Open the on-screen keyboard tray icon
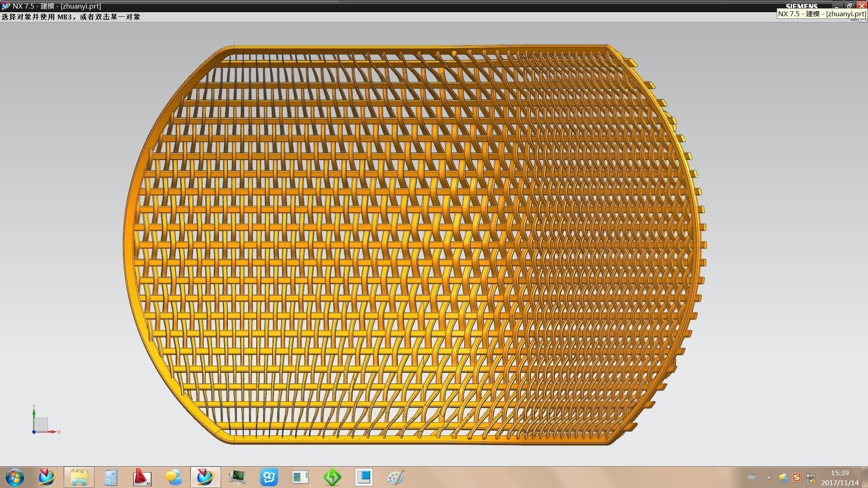This screenshot has height=488, width=868. tap(752, 477)
